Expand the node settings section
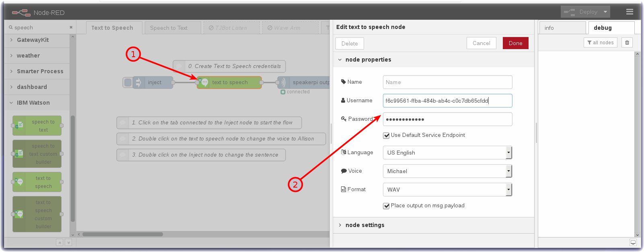 click(x=434, y=225)
